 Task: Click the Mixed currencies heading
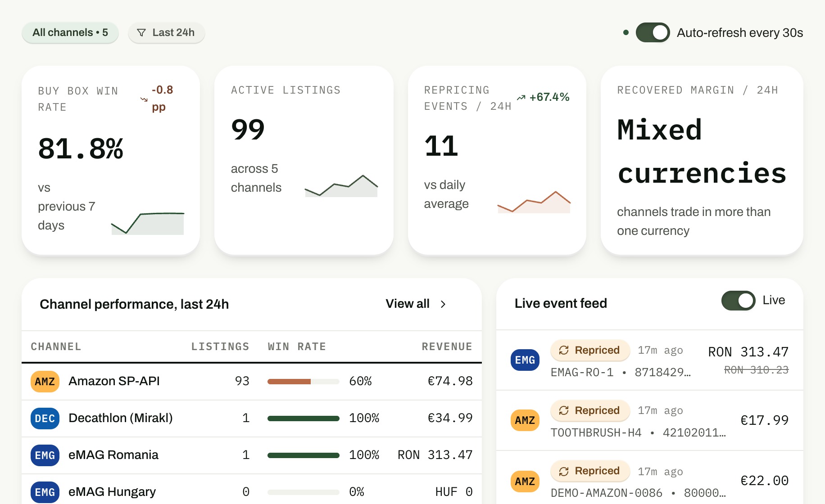click(702, 152)
